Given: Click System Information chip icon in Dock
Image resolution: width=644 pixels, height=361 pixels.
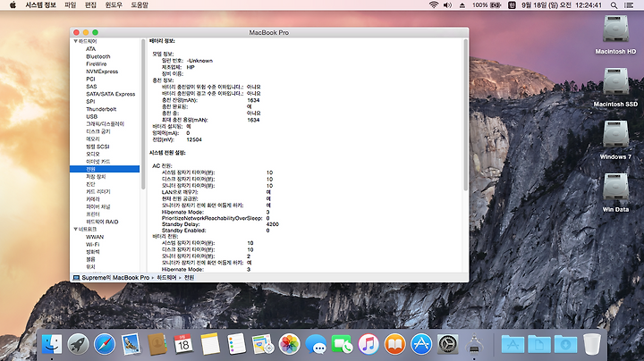Looking at the screenshot, I should point(474,344).
